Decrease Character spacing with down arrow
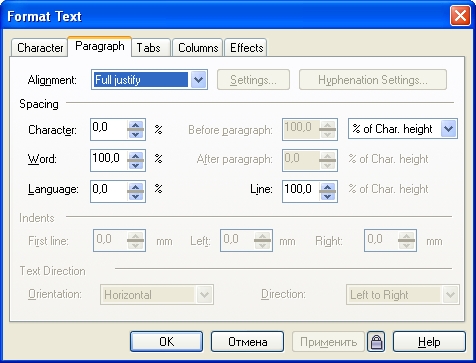 tap(135, 134)
